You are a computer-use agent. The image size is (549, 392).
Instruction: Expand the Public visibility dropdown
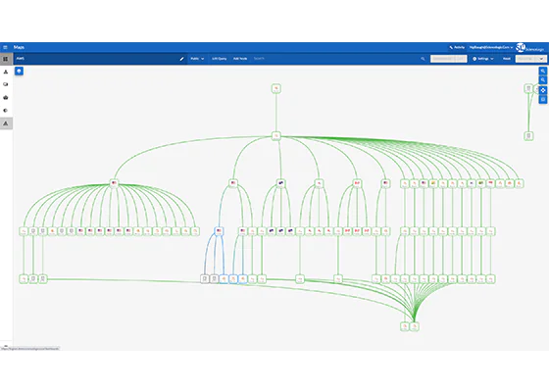tap(197, 59)
